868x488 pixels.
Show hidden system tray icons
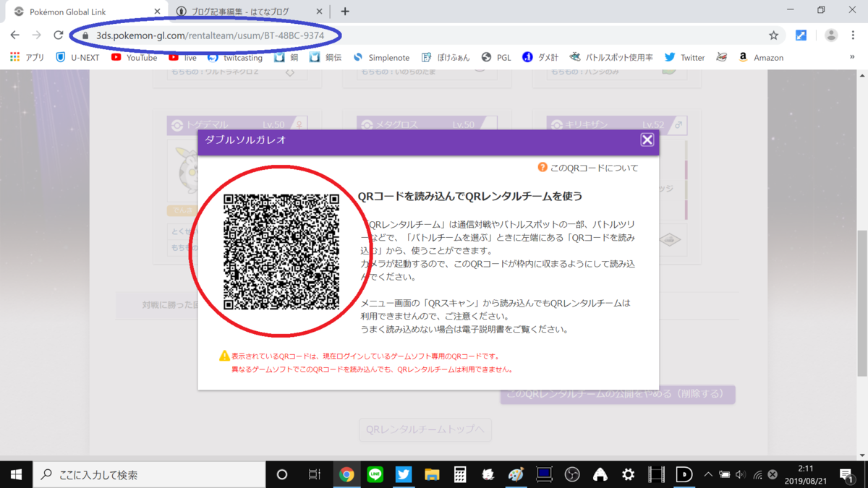coord(707,474)
